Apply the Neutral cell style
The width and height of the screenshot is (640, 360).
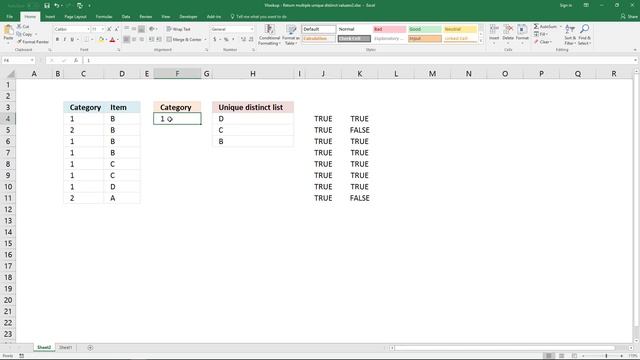(x=460, y=29)
